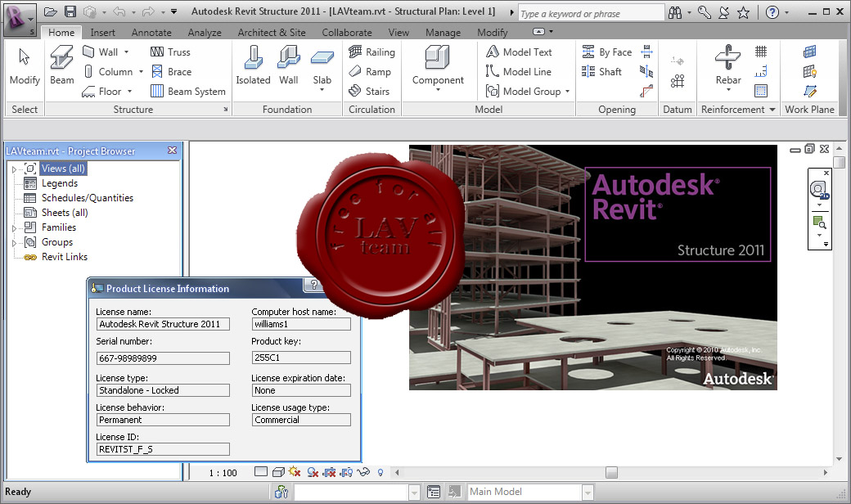Open Help question mark icon
The height and width of the screenshot is (504, 851).
[772, 12]
